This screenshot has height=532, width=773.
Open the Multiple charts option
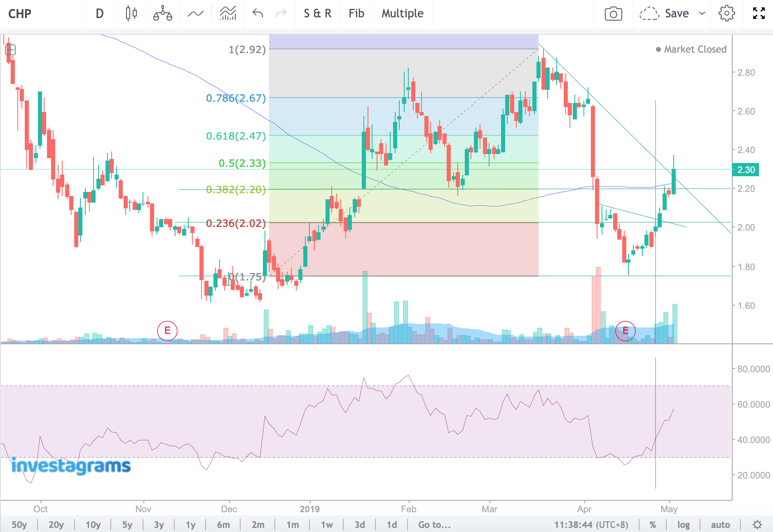click(x=403, y=14)
